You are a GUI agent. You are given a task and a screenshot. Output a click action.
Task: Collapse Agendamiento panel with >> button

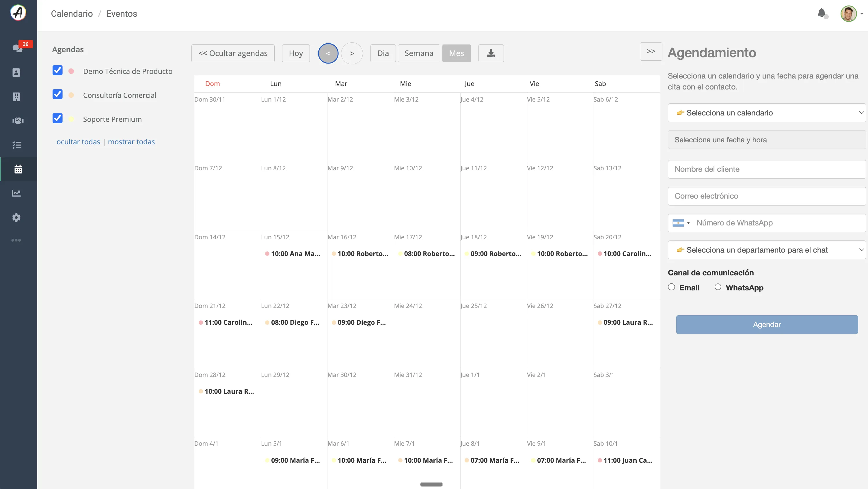click(651, 51)
